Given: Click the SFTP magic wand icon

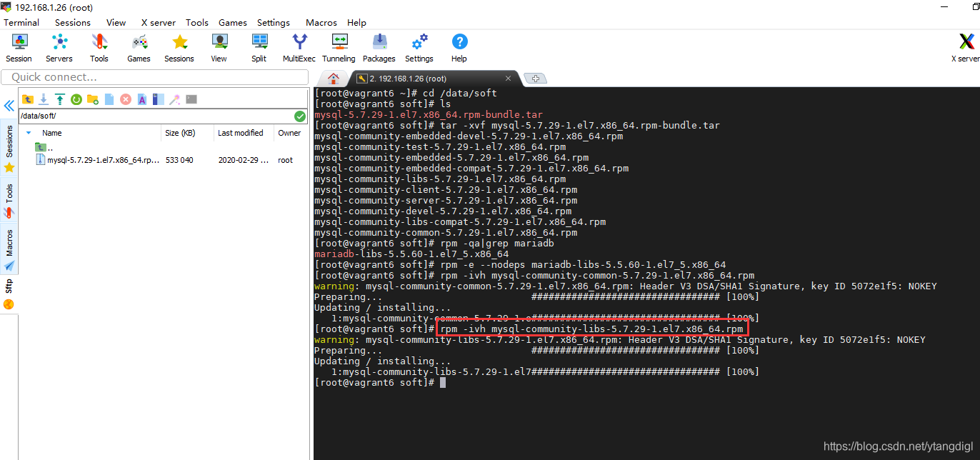Looking at the screenshot, I should click(175, 99).
